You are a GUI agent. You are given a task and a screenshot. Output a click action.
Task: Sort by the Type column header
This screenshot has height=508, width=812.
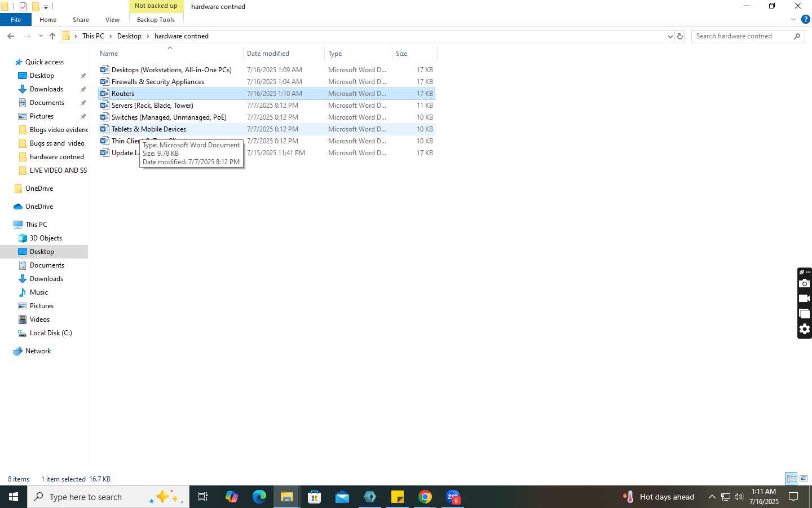(359, 54)
